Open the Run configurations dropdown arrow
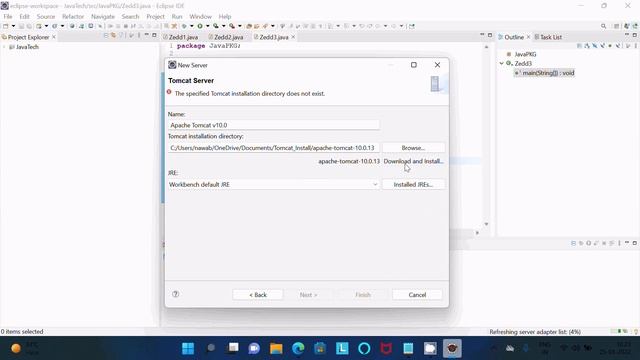Screen dimensions: 640x360 [x=207, y=26]
